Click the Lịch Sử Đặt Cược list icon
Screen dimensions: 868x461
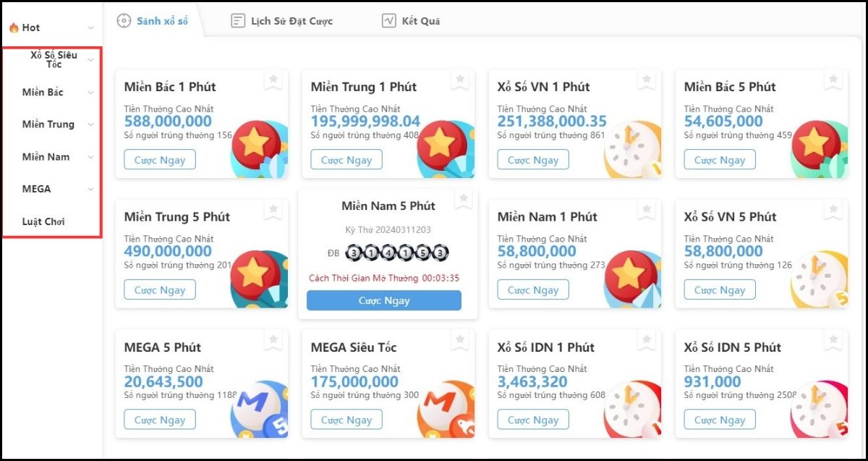pyautogui.click(x=238, y=21)
